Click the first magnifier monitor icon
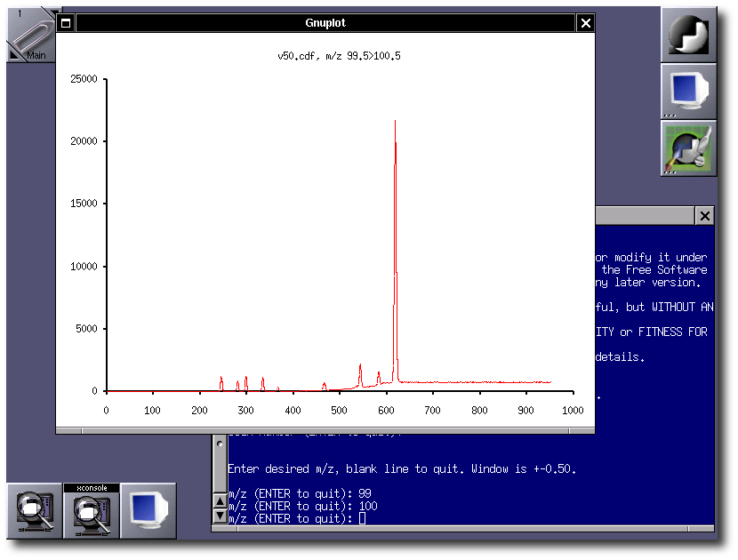Screen dimensions: 738x560 [35, 511]
